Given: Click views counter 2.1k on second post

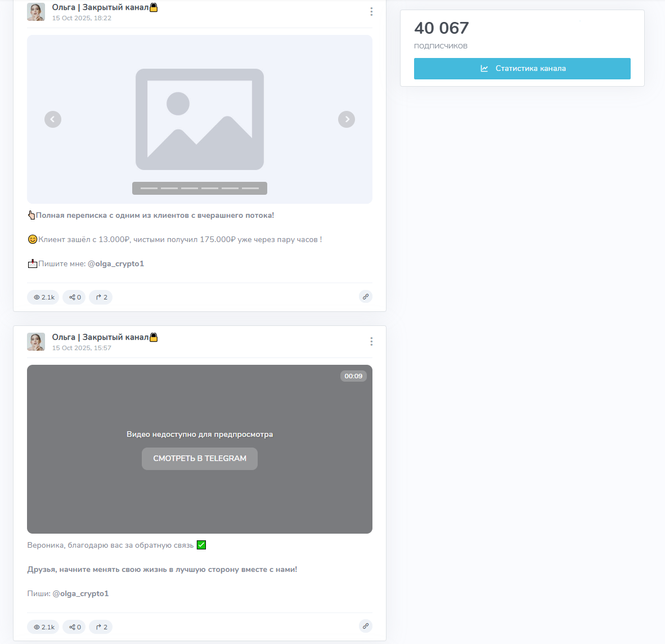Looking at the screenshot, I should [43, 627].
